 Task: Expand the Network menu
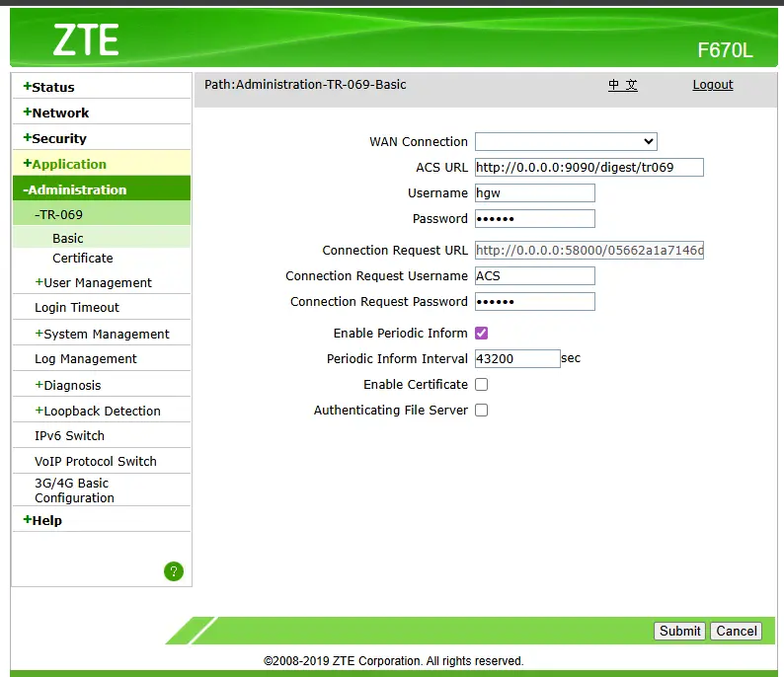[56, 113]
